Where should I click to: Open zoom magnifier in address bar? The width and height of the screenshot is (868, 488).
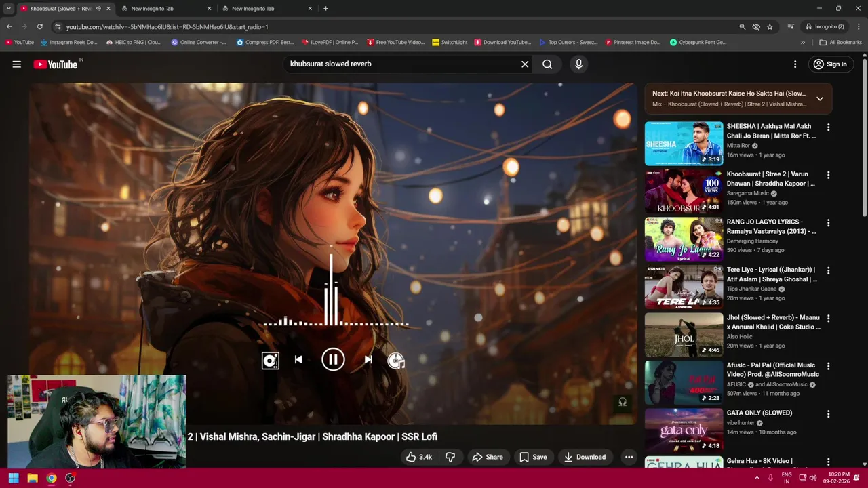[743, 26]
